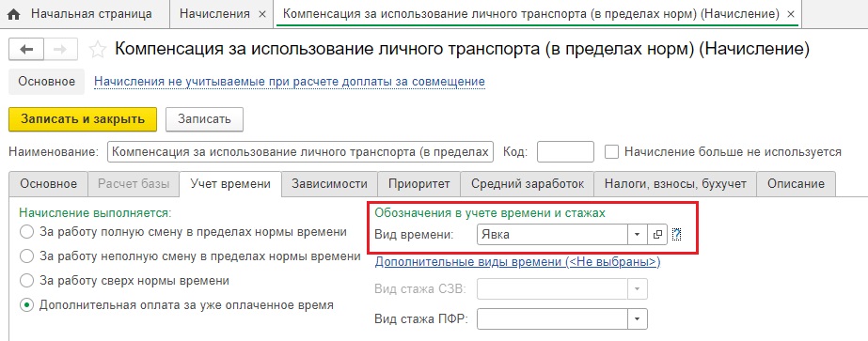The width and height of the screenshot is (868, 341).
Task: Expand the Вид стажа ПФР dropdown
Action: (638, 318)
